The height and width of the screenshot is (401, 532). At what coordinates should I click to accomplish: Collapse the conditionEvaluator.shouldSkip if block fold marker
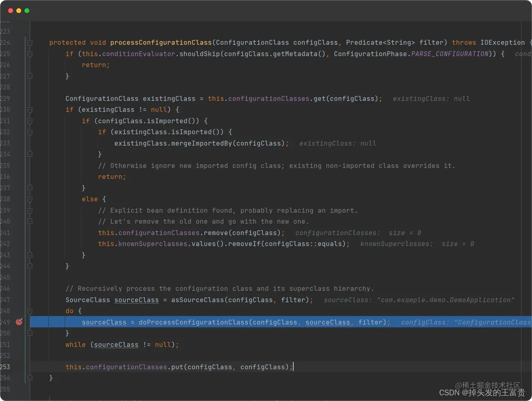pos(30,54)
